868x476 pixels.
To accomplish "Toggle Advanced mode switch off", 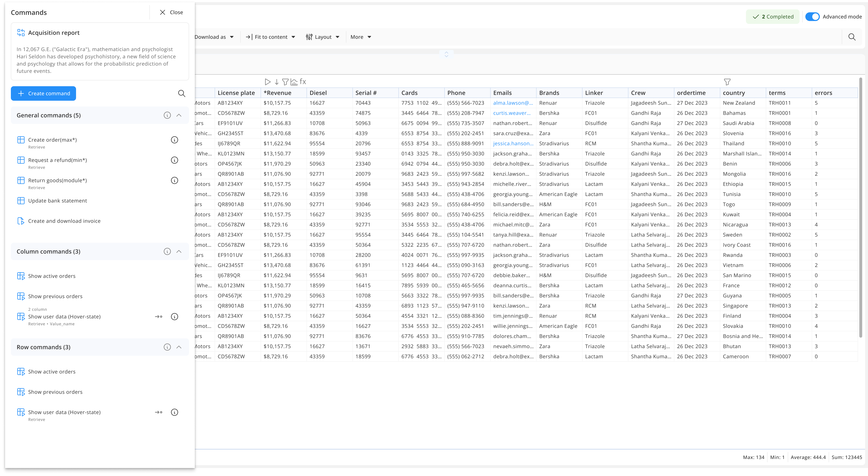I will click(812, 16).
